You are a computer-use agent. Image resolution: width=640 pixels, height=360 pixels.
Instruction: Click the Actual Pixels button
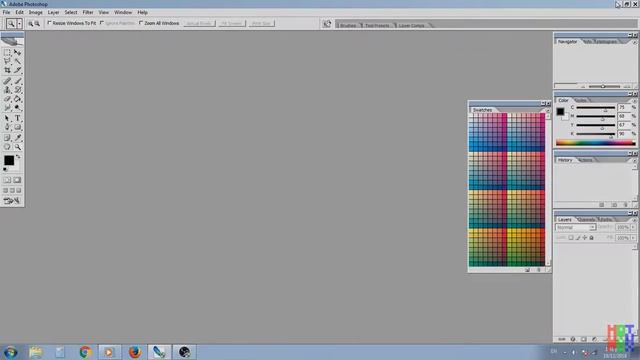[200, 23]
